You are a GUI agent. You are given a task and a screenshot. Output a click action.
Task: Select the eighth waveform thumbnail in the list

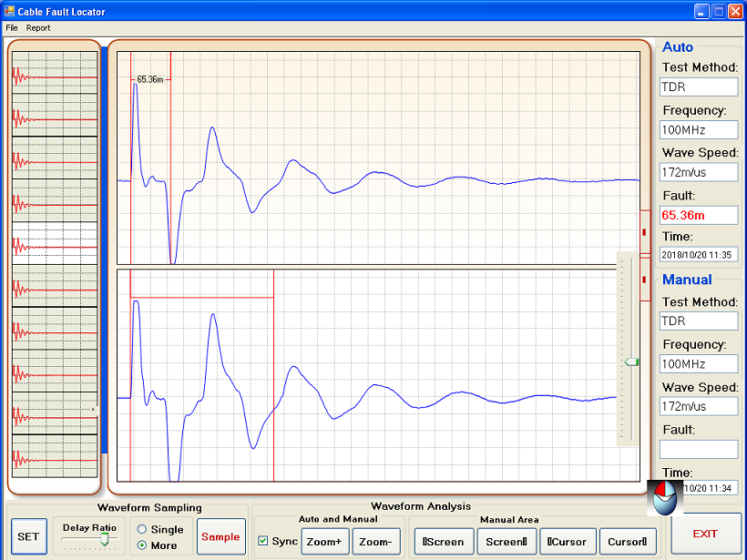[x=55, y=371]
